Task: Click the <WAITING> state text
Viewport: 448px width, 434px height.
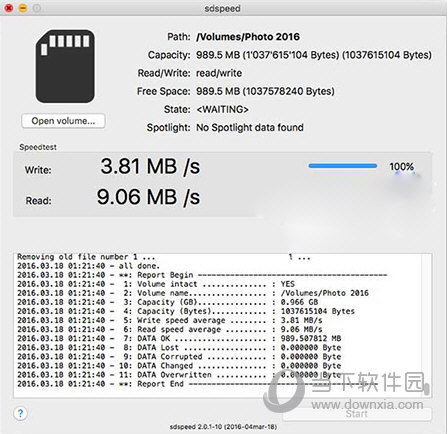Action: [222, 109]
